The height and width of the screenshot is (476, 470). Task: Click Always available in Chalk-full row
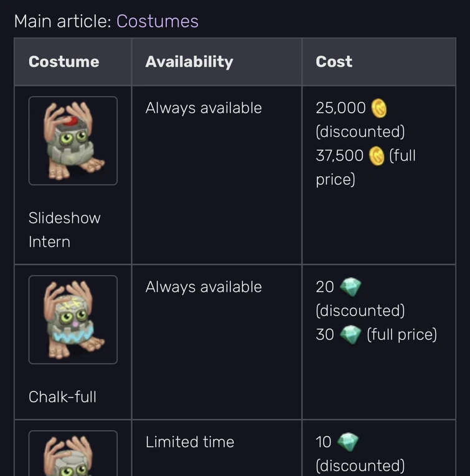[x=204, y=287]
